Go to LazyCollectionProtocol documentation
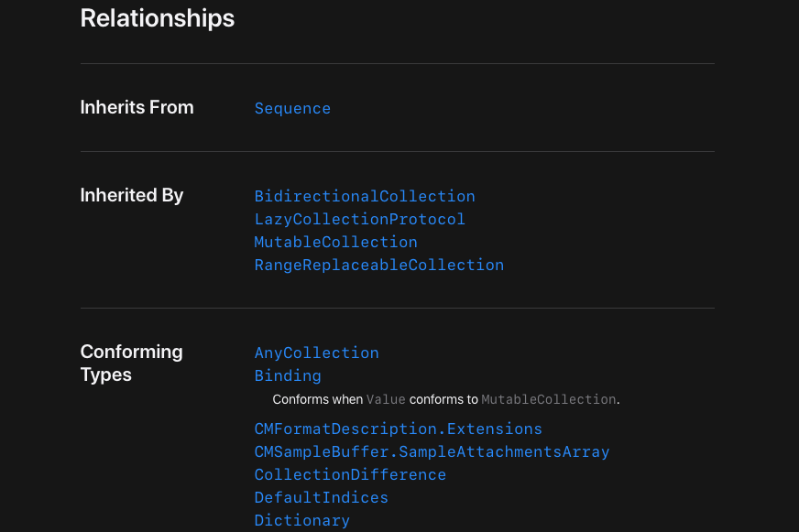The width and height of the screenshot is (799, 532). coord(359,219)
